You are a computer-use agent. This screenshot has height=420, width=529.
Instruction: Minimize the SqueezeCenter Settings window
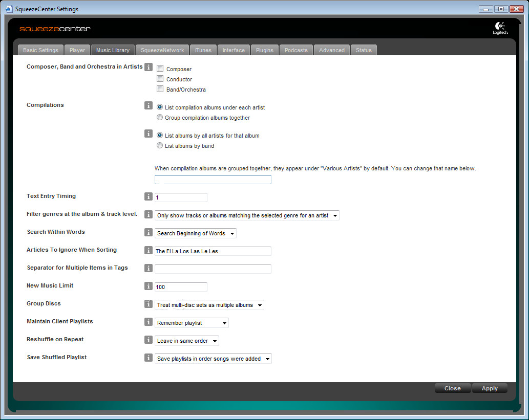(486, 9)
